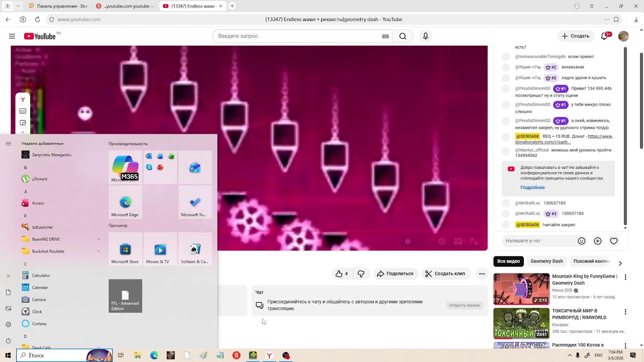
Task: Select the Похожий контент chip
Action: [592, 261]
